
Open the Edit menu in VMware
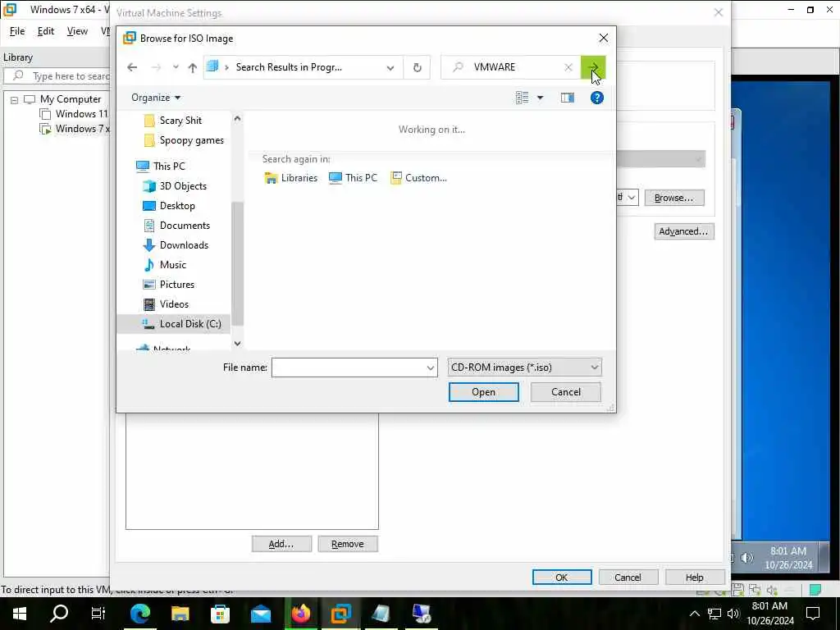click(x=46, y=31)
